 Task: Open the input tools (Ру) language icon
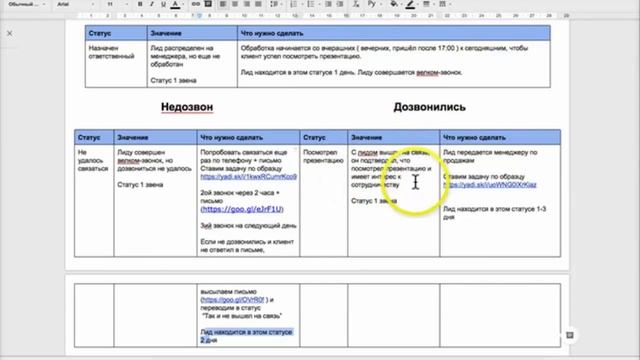tap(371, 4)
